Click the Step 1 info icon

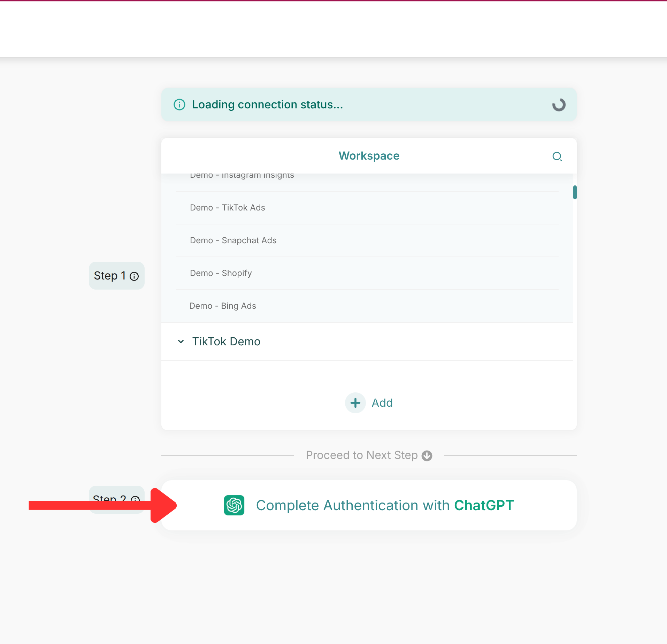click(x=134, y=276)
